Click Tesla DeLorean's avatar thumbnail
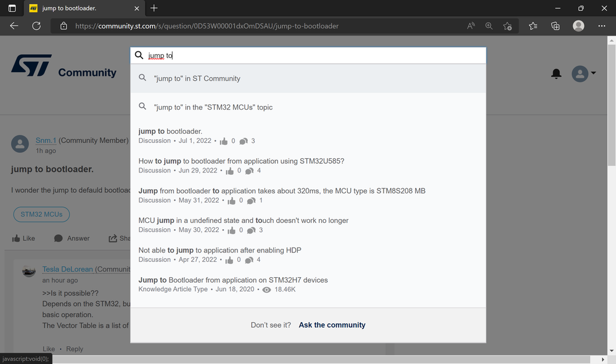 coord(29,270)
